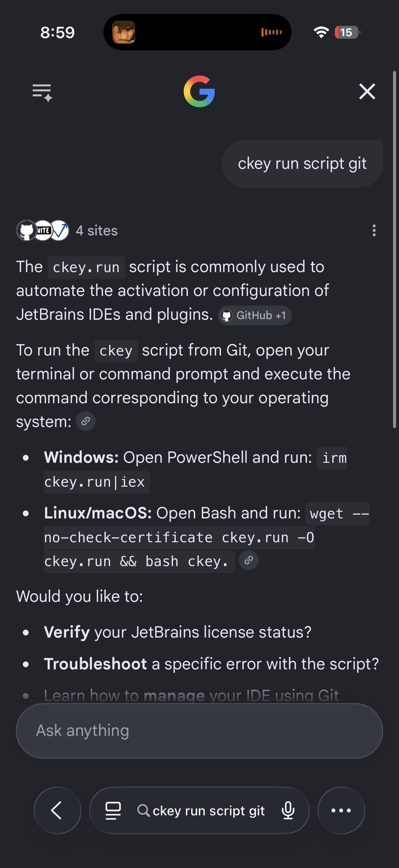Tap the ckey.run inline code chip

tap(86, 267)
